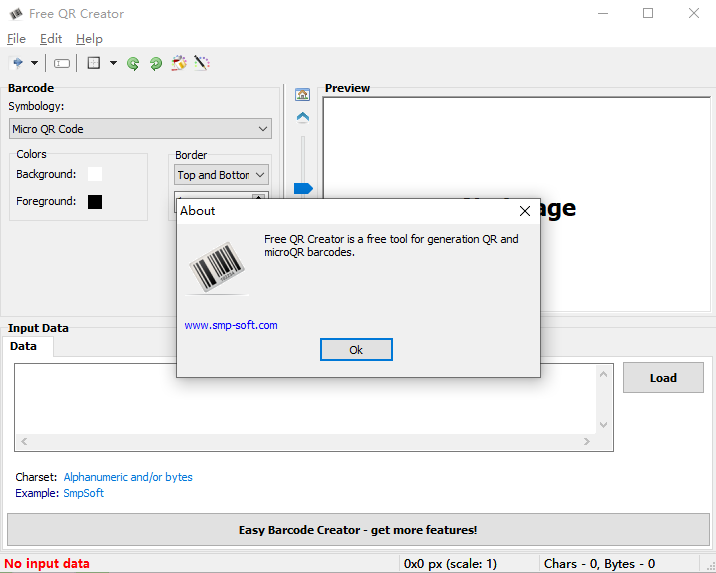The image size is (716, 573).
Task: Open the Help menu
Action: tap(89, 39)
